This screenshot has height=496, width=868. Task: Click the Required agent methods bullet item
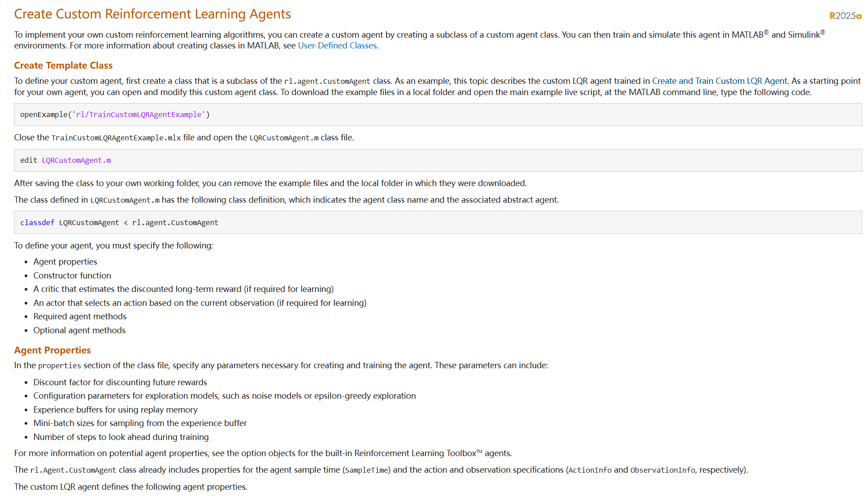(80, 317)
